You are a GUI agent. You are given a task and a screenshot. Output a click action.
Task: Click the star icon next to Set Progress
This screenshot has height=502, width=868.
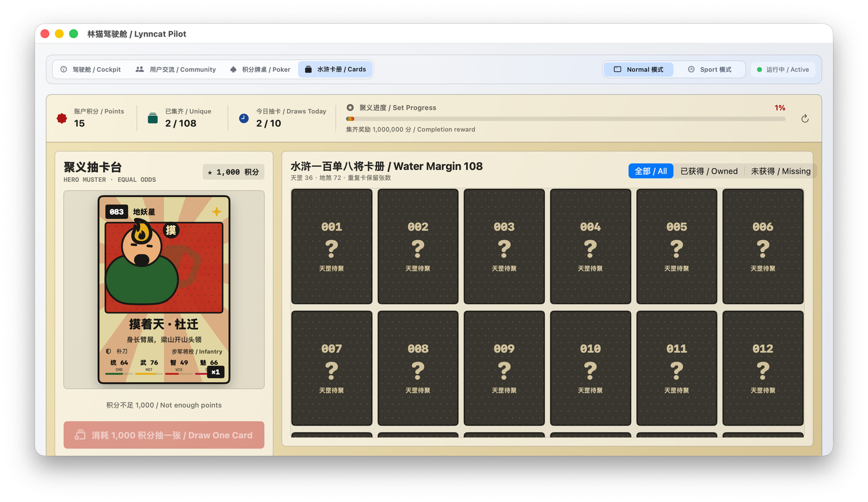350,108
